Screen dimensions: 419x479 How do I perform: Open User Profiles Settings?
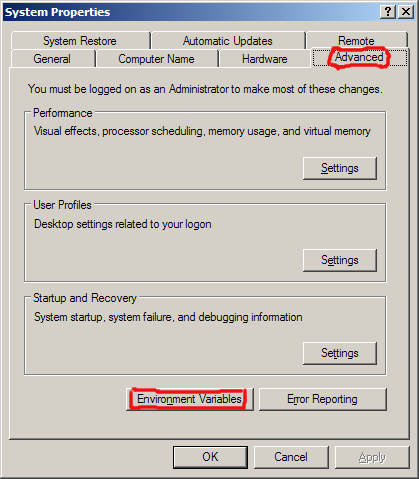340,260
